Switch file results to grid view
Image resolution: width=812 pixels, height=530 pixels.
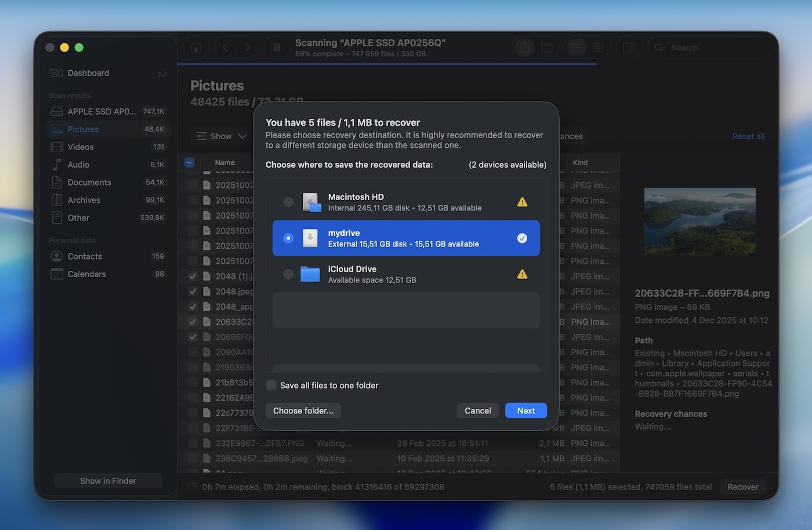[x=599, y=47]
